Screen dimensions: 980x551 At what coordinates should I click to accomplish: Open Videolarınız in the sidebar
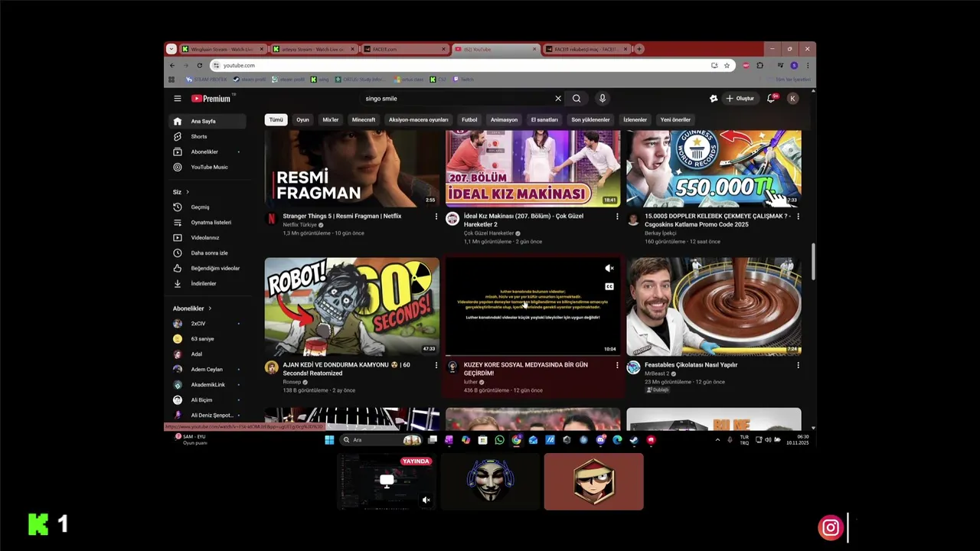[x=207, y=237]
